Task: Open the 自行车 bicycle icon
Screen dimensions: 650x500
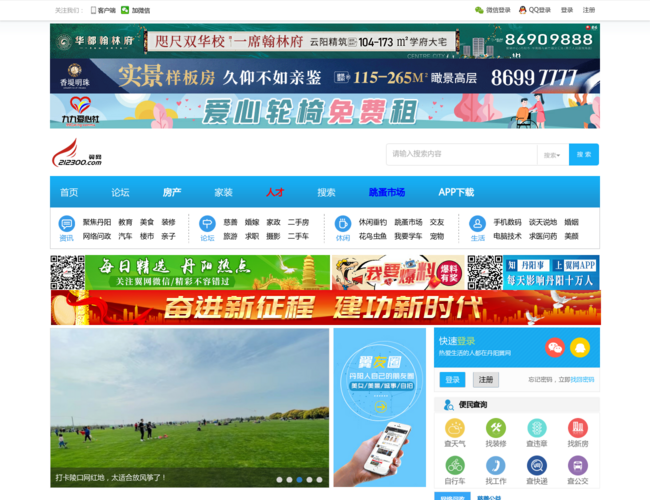Action: click(x=455, y=466)
